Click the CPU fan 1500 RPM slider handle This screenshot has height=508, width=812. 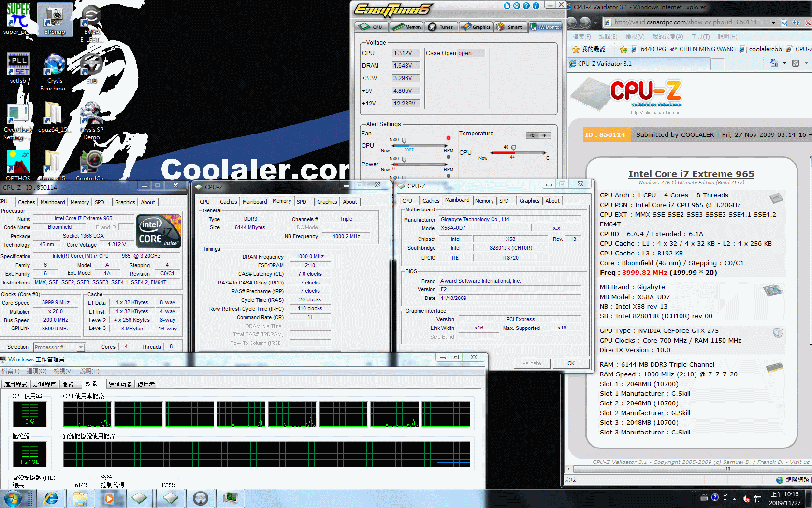[x=404, y=140]
